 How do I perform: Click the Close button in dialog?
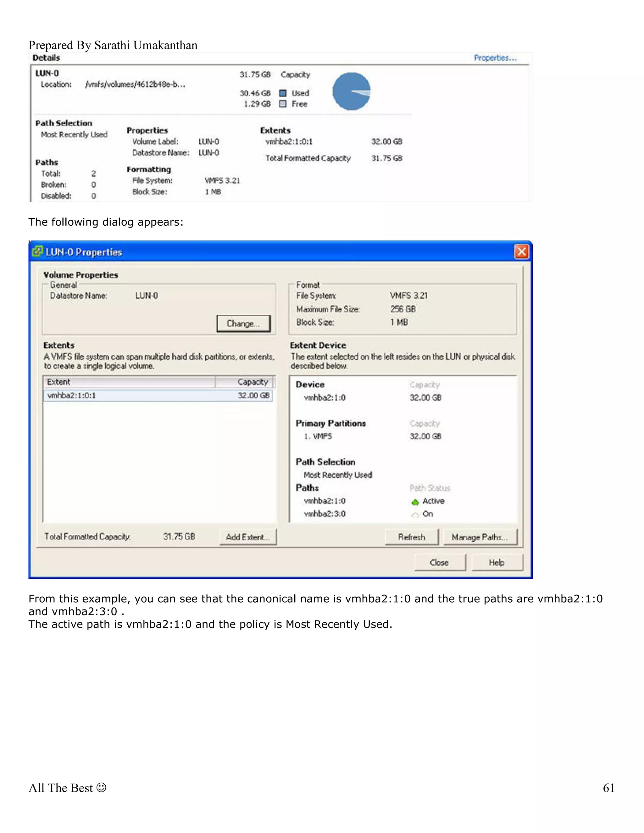[x=440, y=563]
